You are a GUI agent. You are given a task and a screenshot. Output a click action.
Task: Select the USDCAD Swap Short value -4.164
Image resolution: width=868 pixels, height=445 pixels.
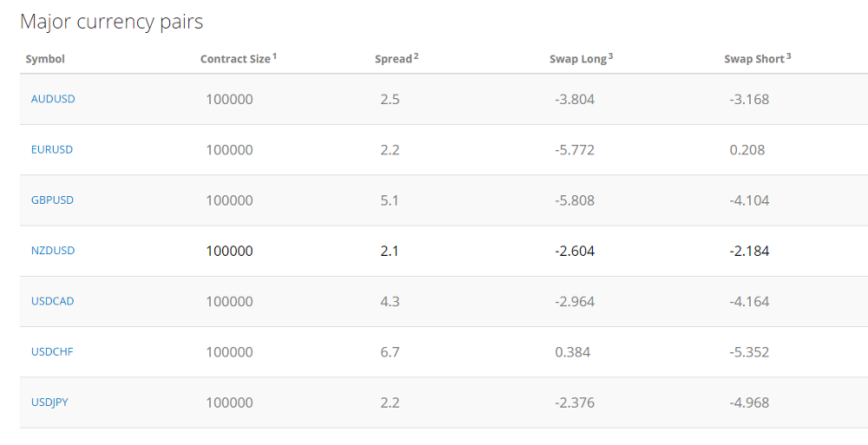pos(750,302)
